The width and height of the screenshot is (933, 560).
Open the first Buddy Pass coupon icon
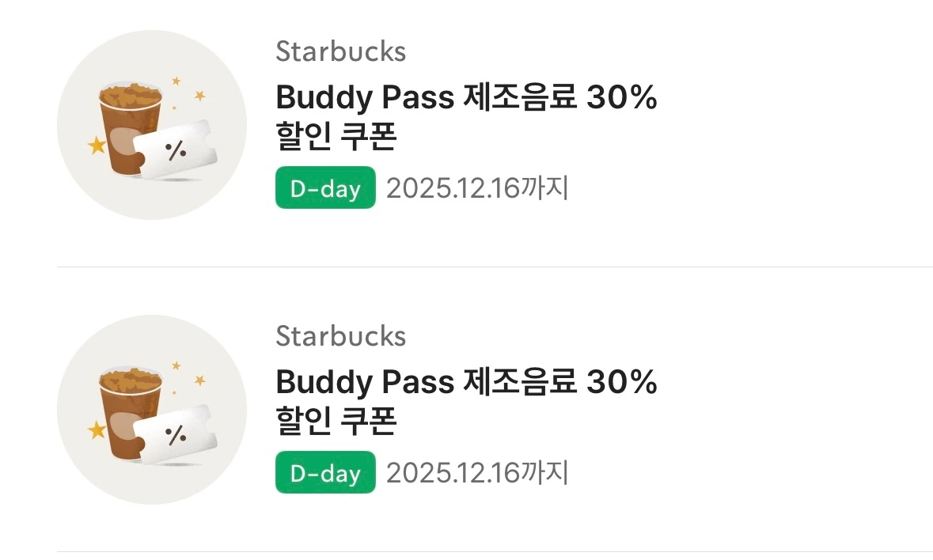pos(152,125)
